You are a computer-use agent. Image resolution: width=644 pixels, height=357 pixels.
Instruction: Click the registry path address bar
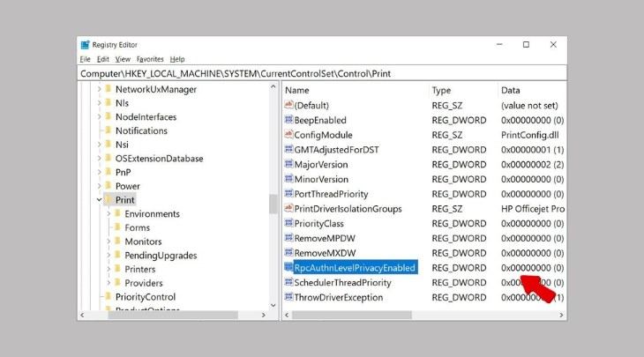pos(322,73)
